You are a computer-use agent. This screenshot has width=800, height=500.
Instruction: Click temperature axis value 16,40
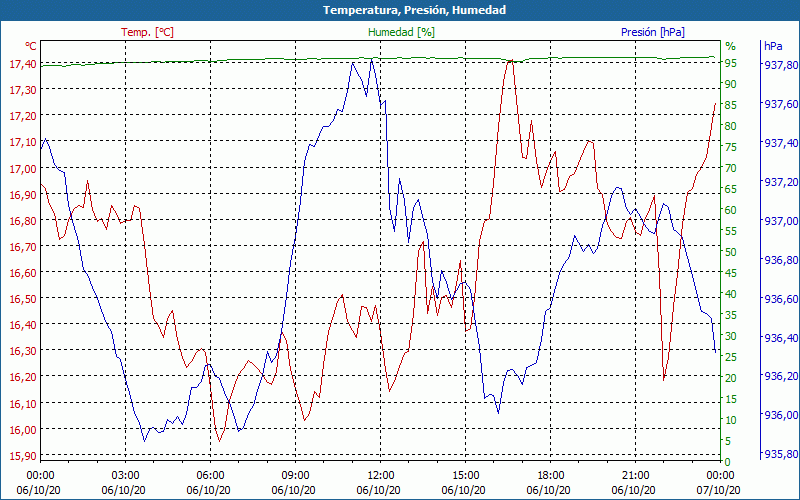22,324
